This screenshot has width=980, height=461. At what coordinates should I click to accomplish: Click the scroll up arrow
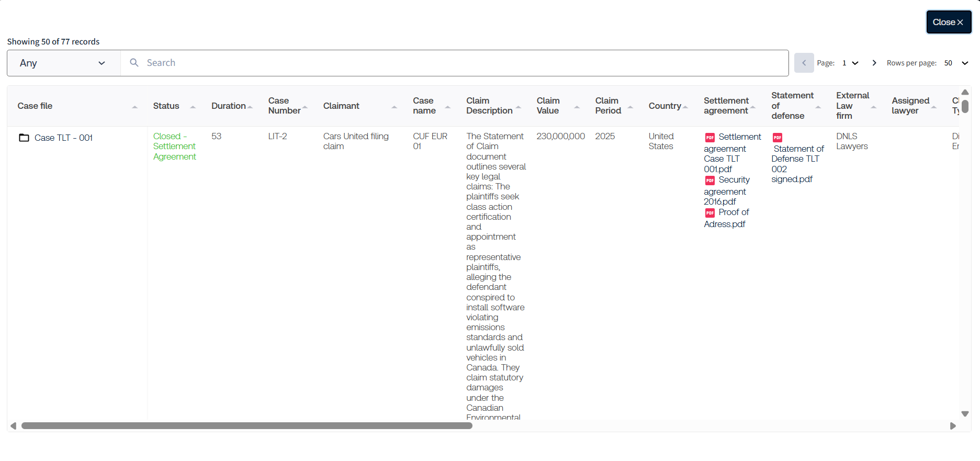pos(965,92)
